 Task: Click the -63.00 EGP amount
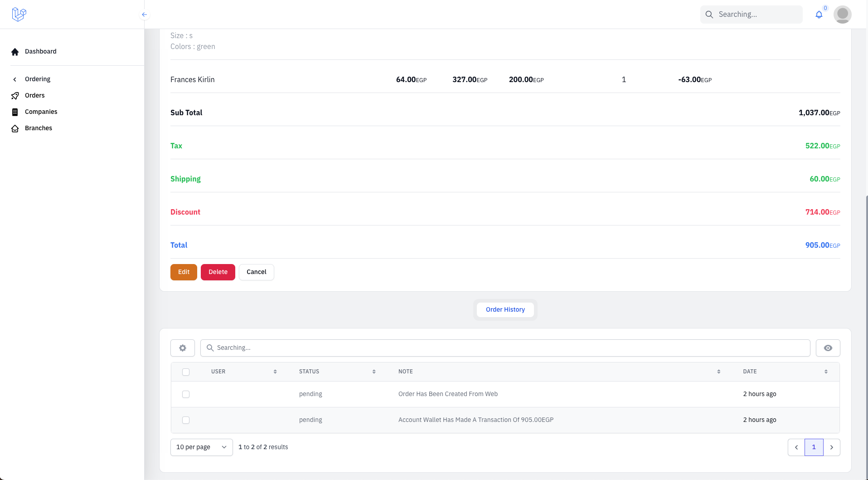coord(695,80)
